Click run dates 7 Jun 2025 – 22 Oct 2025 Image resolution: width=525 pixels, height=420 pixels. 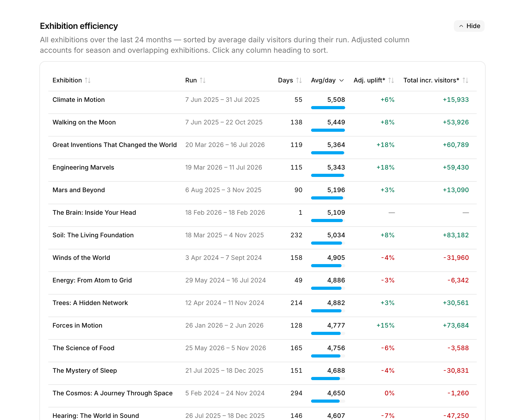[224, 122]
